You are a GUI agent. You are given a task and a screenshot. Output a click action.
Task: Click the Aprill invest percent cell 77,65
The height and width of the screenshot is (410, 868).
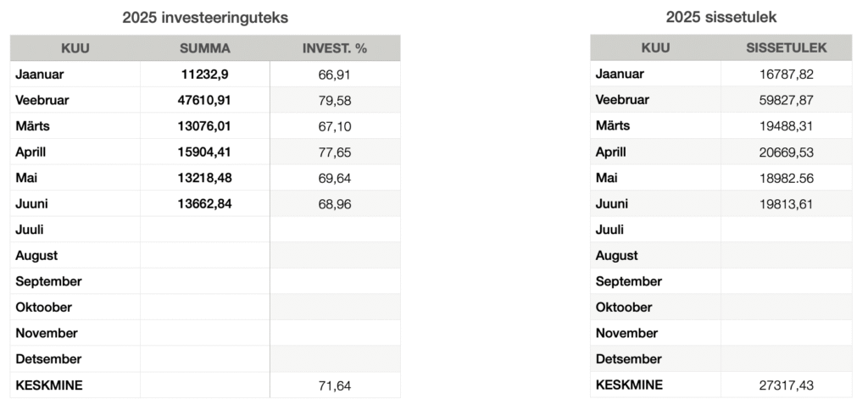(x=335, y=152)
